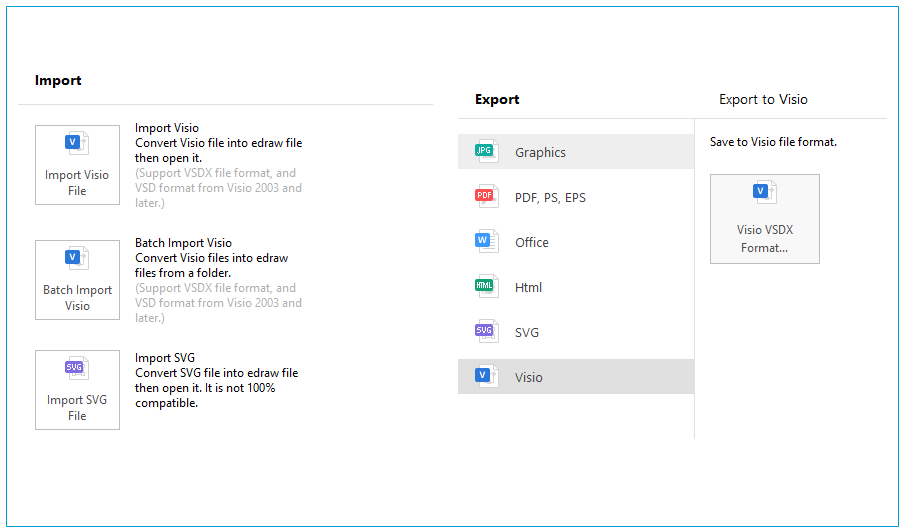Click the Visio icon in Import Visio File
The width and height of the screenshot is (909, 532).
pyautogui.click(x=77, y=143)
